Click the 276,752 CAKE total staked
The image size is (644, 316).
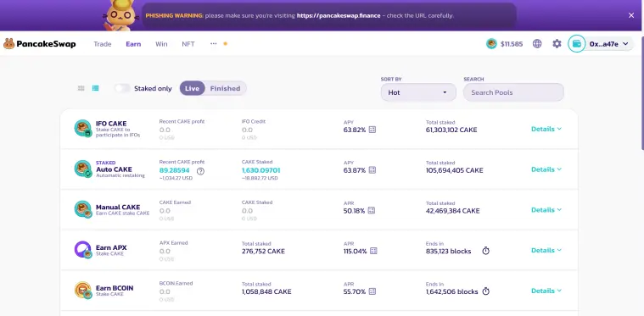263,252
